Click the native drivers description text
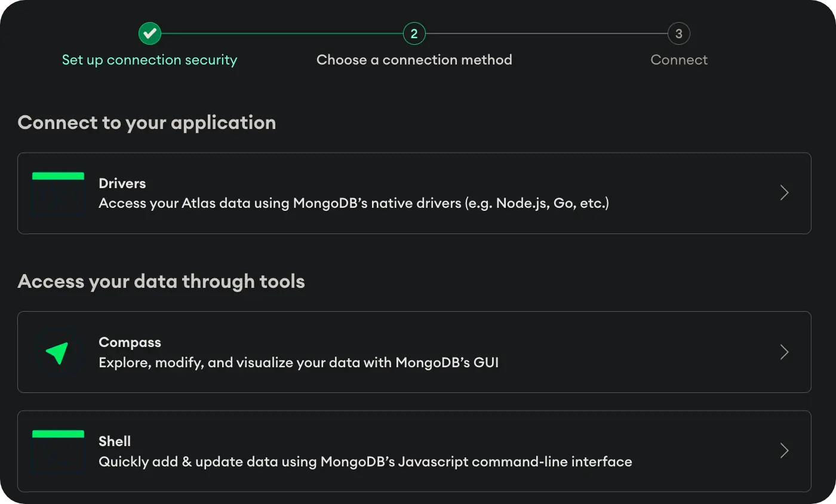The height and width of the screenshot is (504, 836). 354,203
